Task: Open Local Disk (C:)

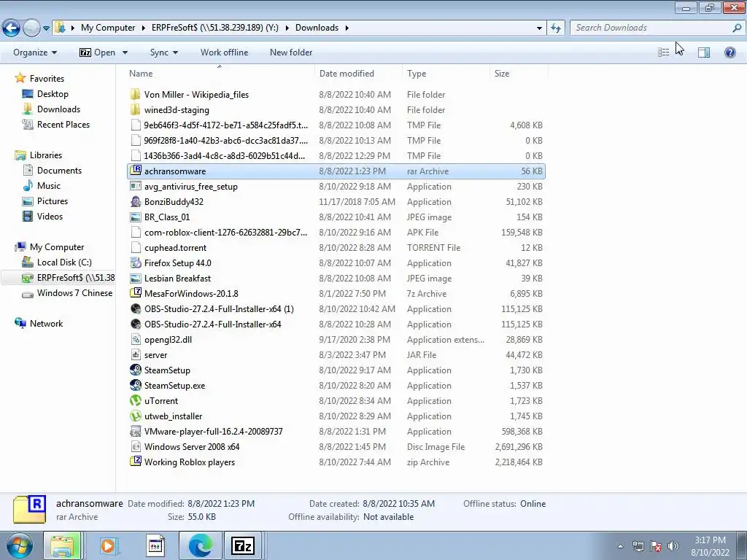Action: click(64, 262)
